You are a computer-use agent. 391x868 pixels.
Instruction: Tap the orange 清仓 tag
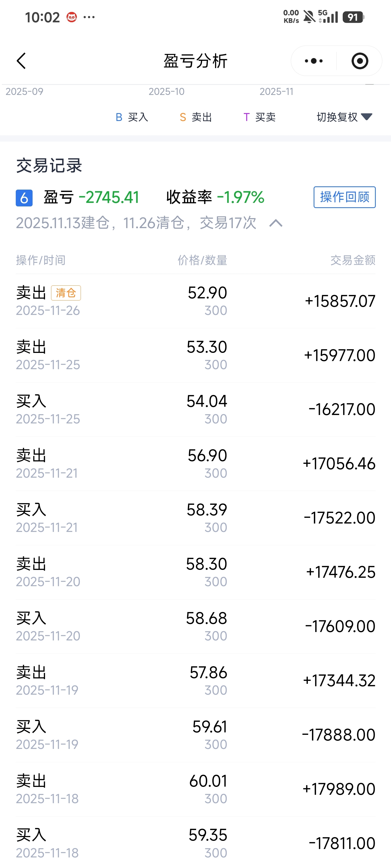pyautogui.click(x=66, y=293)
